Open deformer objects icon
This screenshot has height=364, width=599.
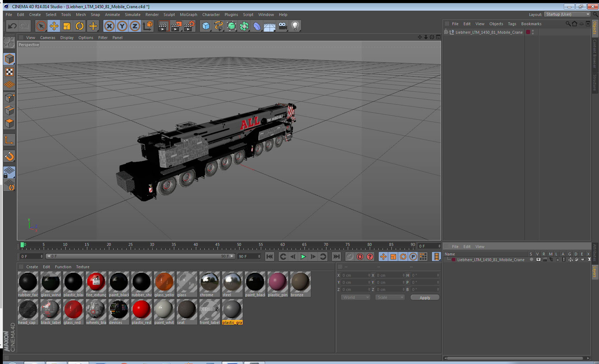click(257, 26)
